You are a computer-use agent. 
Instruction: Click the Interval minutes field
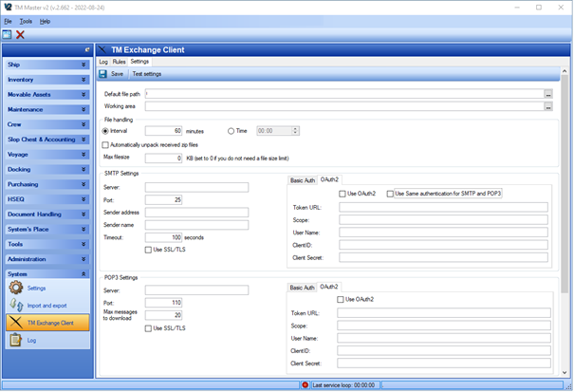point(163,131)
